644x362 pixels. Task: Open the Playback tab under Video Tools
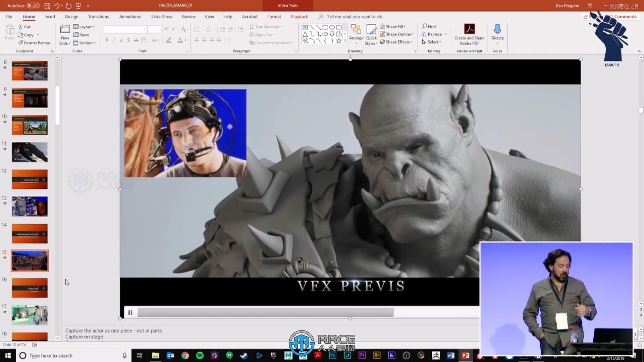tap(299, 16)
